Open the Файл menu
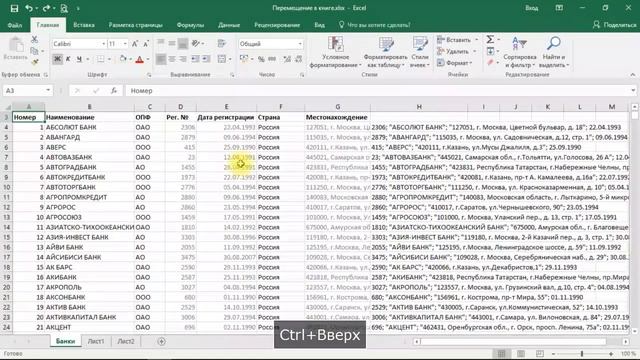Image resolution: width=640 pixels, height=360 pixels. (x=15, y=25)
